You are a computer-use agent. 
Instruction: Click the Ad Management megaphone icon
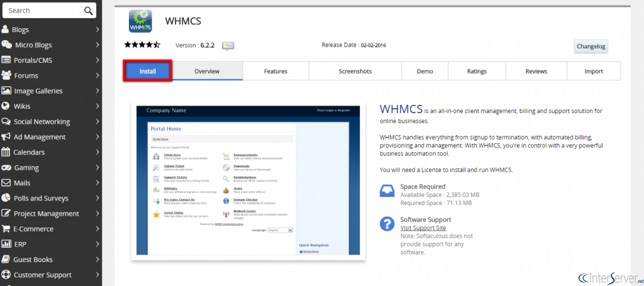click(x=6, y=136)
